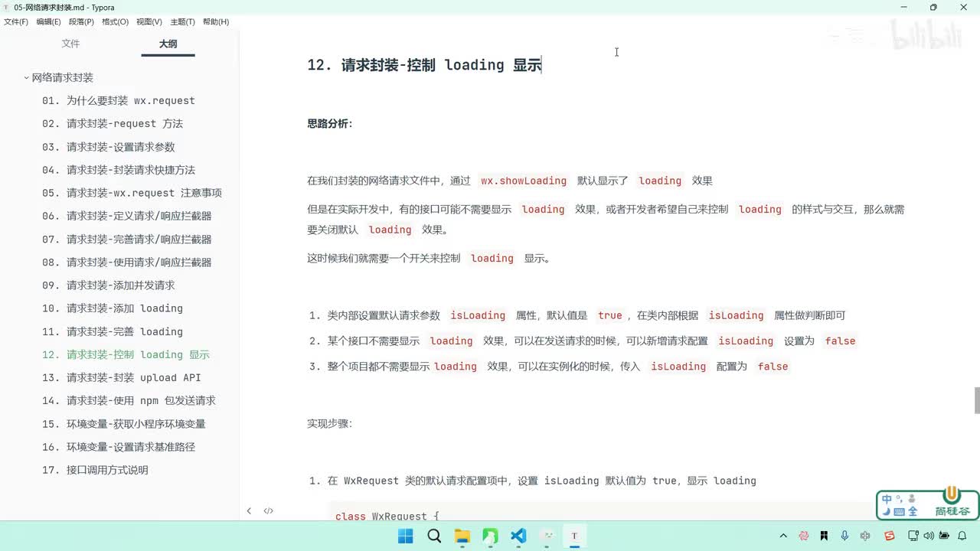Click the document vertical scrollbar thumb
Image resolution: width=980 pixels, height=551 pixels.
tap(976, 401)
